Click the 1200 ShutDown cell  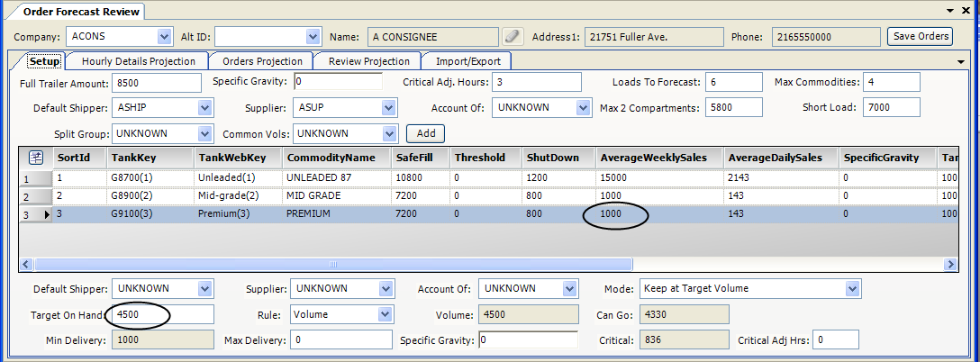(559, 177)
